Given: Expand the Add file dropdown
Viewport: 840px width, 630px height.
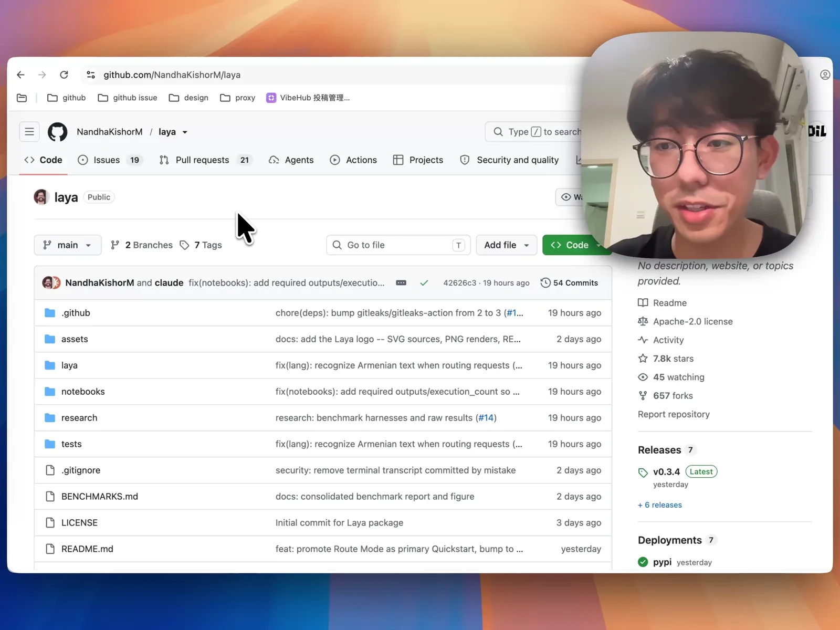Looking at the screenshot, I should click(507, 245).
